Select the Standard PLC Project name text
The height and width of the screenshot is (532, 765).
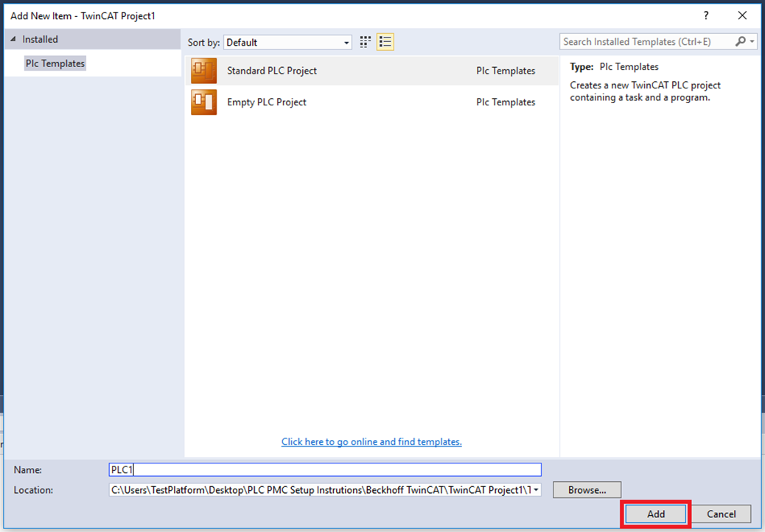pos(272,71)
